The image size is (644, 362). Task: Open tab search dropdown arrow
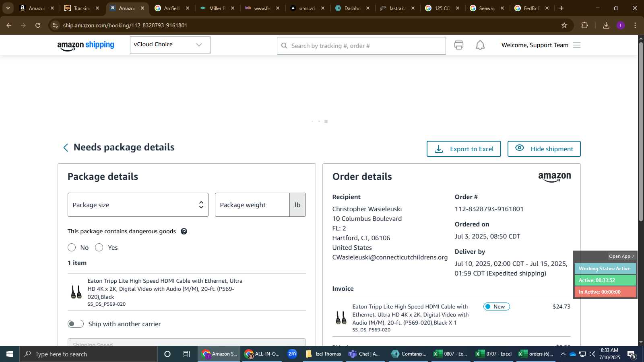[8, 8]
